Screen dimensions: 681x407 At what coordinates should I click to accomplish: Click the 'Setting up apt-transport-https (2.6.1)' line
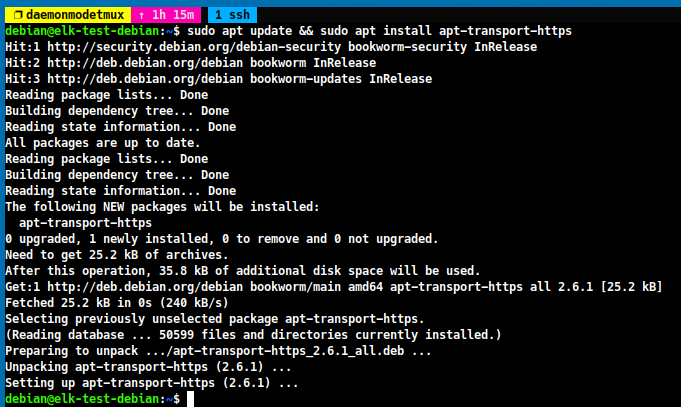(x=152, y=383)
